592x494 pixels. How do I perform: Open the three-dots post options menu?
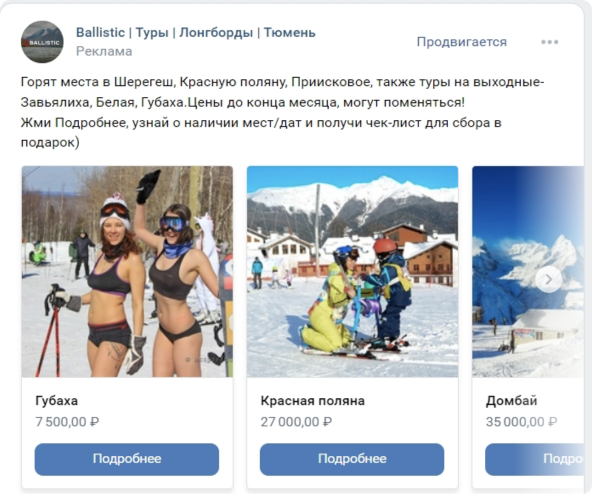click(x=549, y=42)
